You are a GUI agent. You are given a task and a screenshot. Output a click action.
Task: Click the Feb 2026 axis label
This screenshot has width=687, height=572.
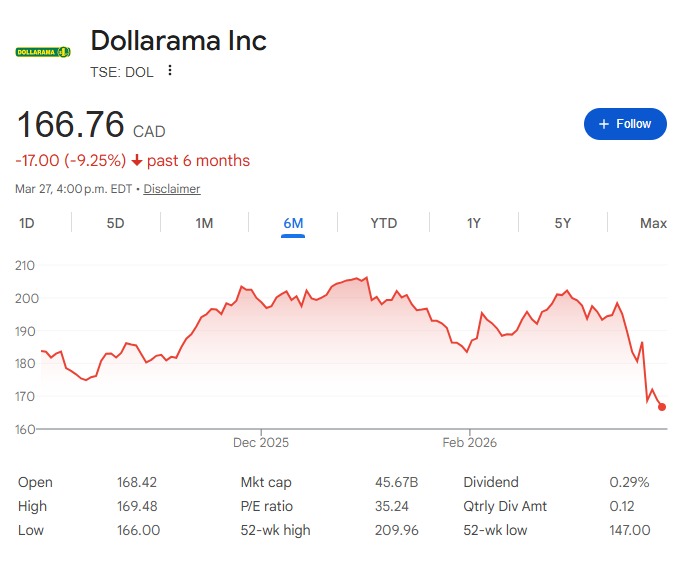pos(468,442)
